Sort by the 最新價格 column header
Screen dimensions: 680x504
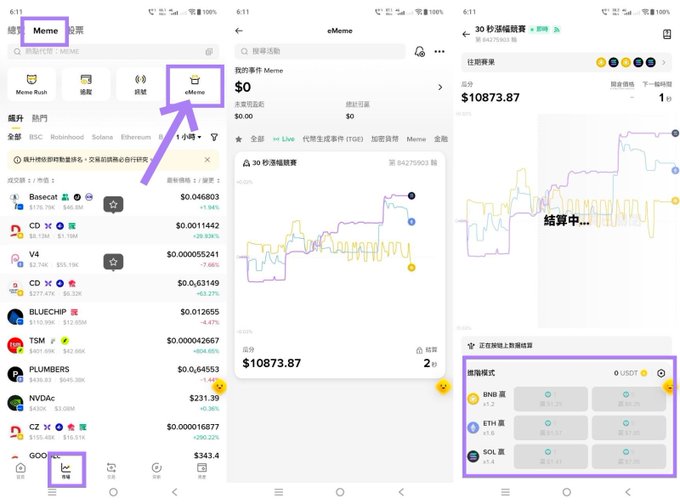tap(181, 180)
